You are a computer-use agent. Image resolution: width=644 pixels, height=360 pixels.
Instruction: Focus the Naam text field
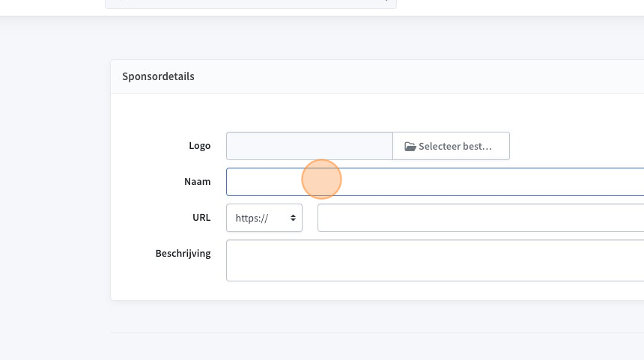[x=435, y=182]
